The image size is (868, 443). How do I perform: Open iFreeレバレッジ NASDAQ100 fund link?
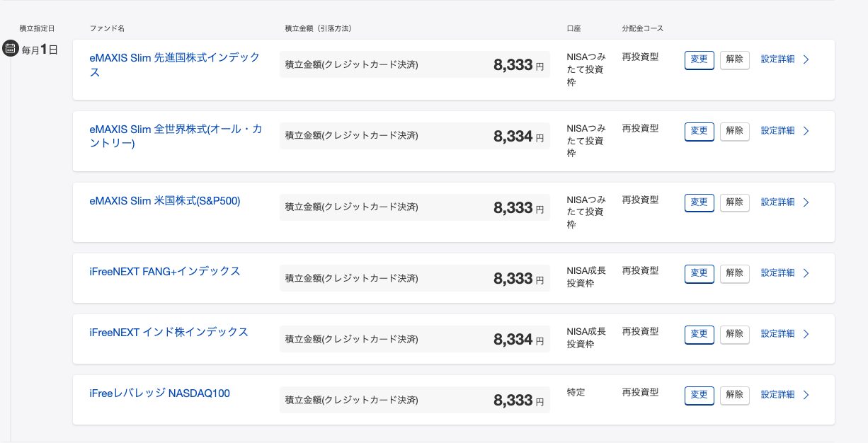pos(159,393)
